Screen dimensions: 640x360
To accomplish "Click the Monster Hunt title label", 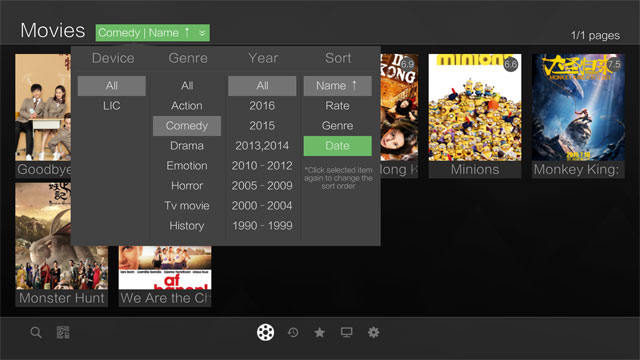I will pyautogui.click(x=62, y=298).
